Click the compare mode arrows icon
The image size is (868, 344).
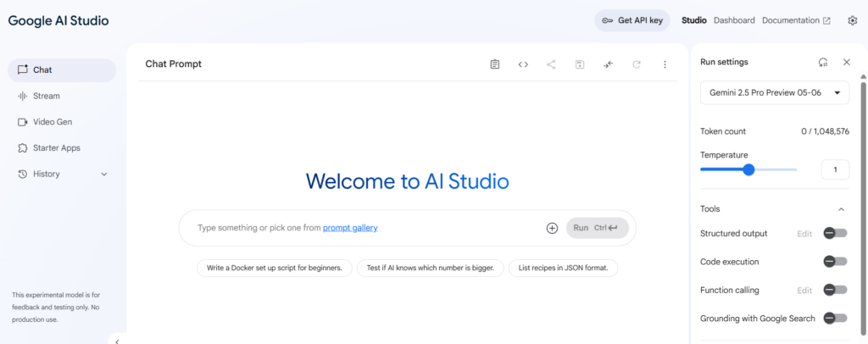coord(609,64)
